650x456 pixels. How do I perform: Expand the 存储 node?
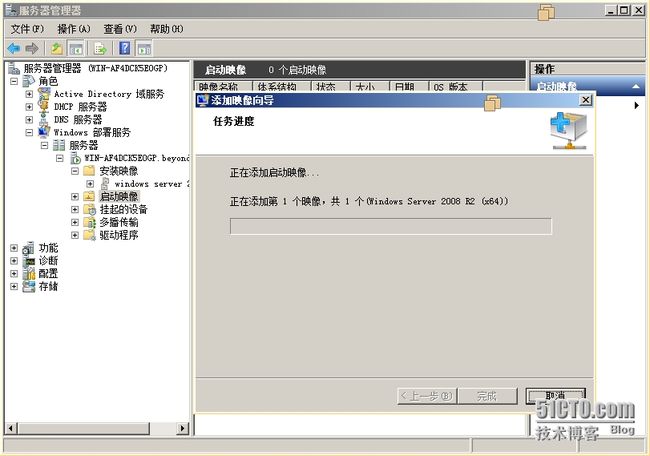14,286
